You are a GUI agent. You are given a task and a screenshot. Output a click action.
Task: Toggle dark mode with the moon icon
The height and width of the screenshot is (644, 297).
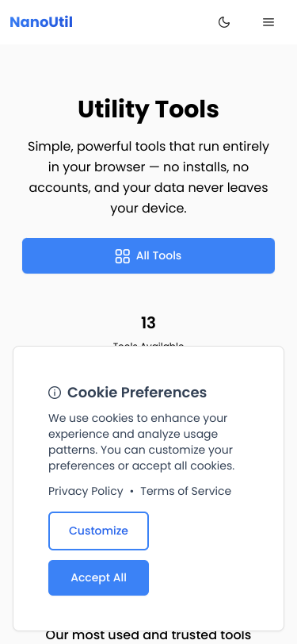(x=224, y=22)
